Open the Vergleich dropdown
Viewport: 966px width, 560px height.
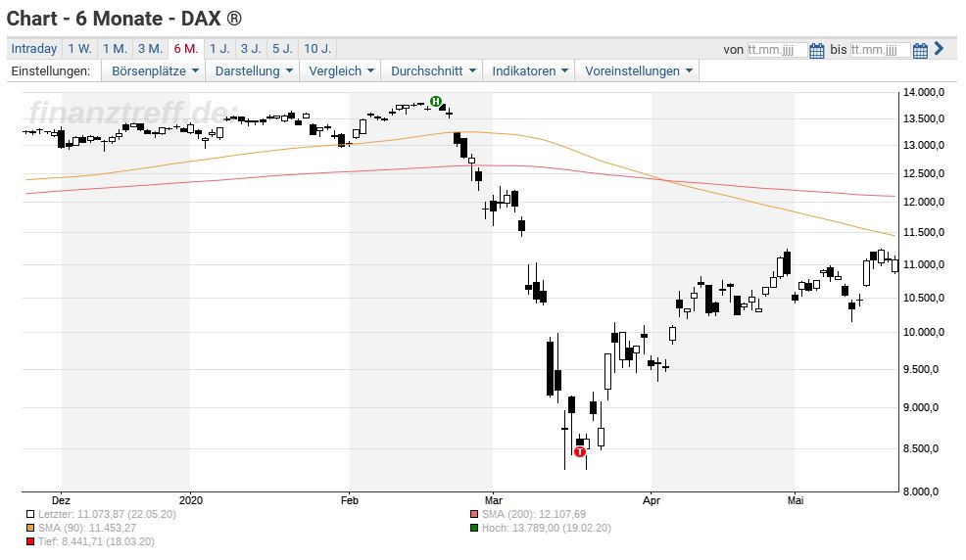[x=341, y=70]
